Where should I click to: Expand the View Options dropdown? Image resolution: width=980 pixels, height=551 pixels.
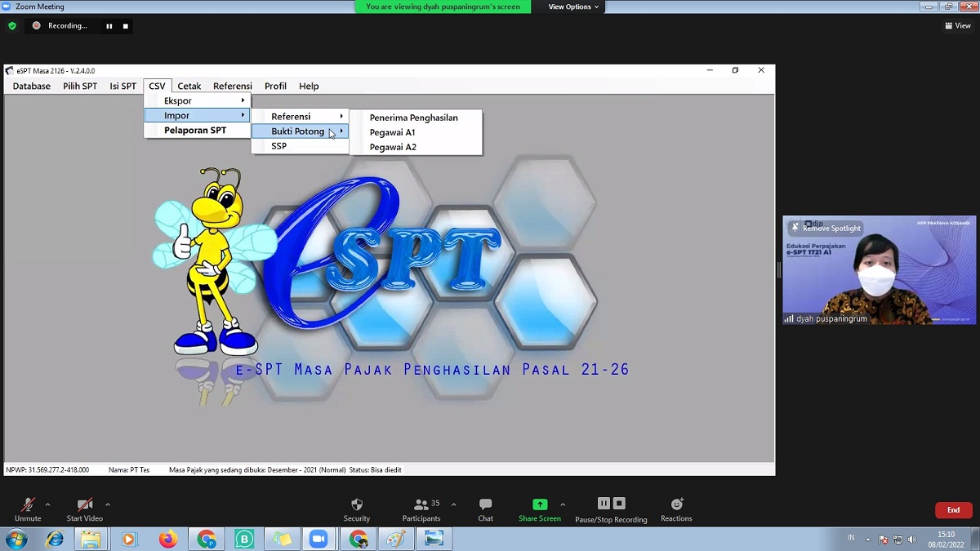573,7
